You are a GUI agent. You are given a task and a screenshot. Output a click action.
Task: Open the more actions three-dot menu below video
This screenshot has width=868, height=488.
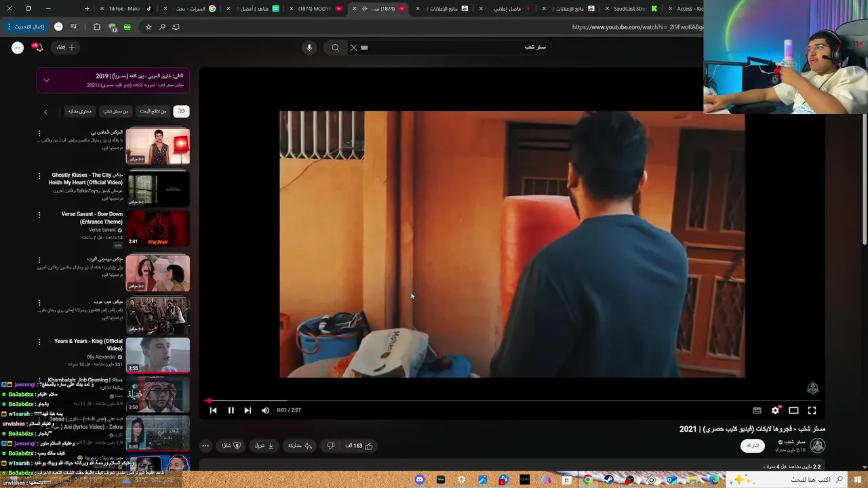(205, 445)
